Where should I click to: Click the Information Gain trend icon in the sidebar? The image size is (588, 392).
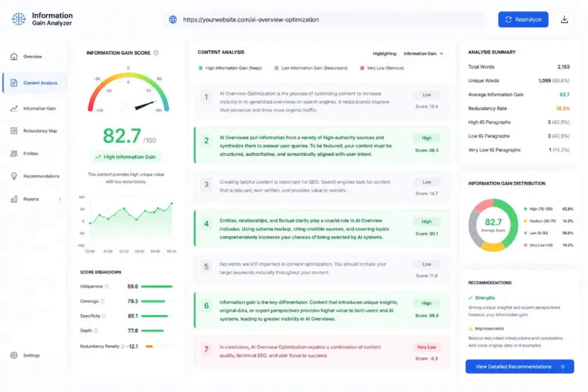tap(14, 108)
